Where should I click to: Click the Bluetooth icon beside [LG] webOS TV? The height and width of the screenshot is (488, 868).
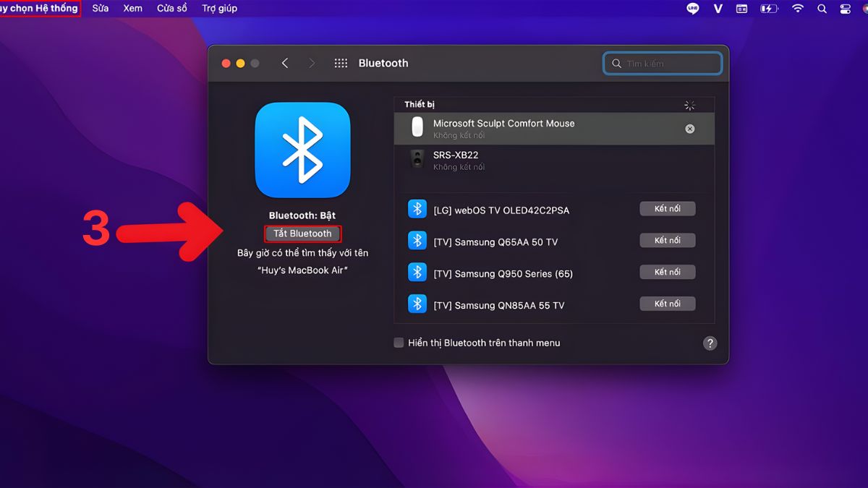[417, 208]
